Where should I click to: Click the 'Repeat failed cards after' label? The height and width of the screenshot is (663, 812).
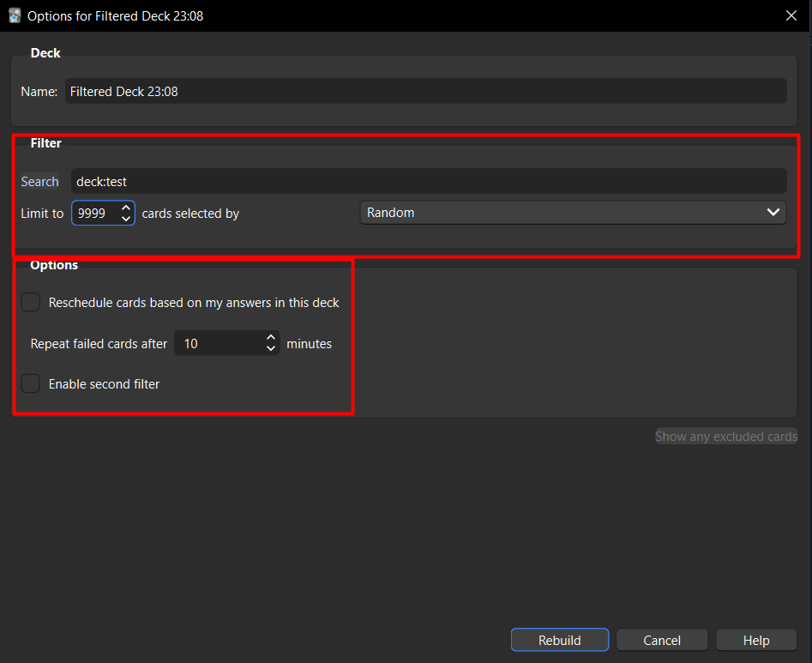(99, 344)
